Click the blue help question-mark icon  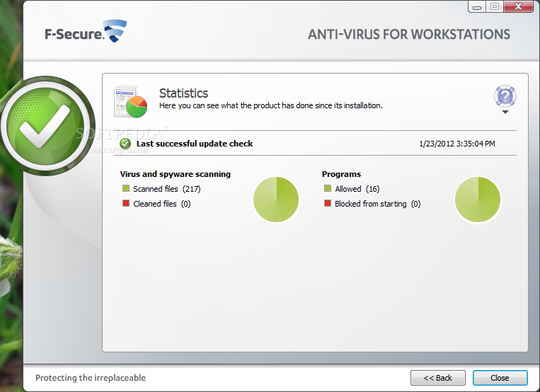pos(505,96)
